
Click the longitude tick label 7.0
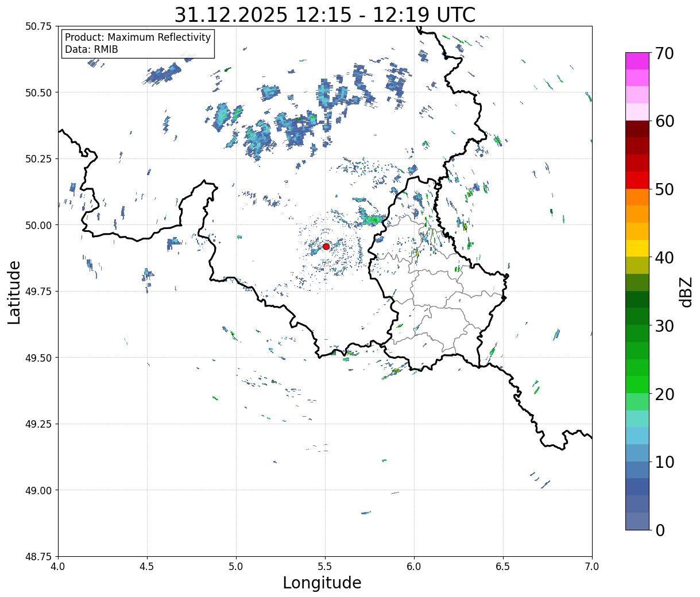tap(592, 567)
